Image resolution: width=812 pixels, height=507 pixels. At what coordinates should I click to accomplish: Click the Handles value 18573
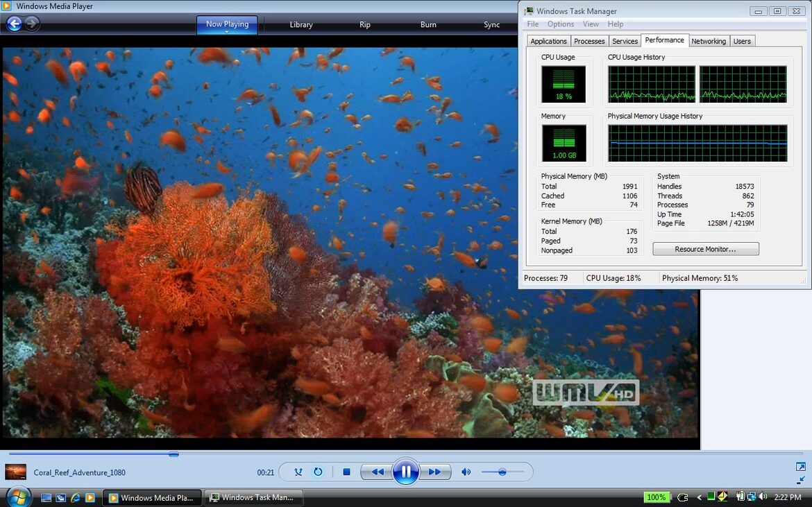pyautogui.click(x=745, y=187)
